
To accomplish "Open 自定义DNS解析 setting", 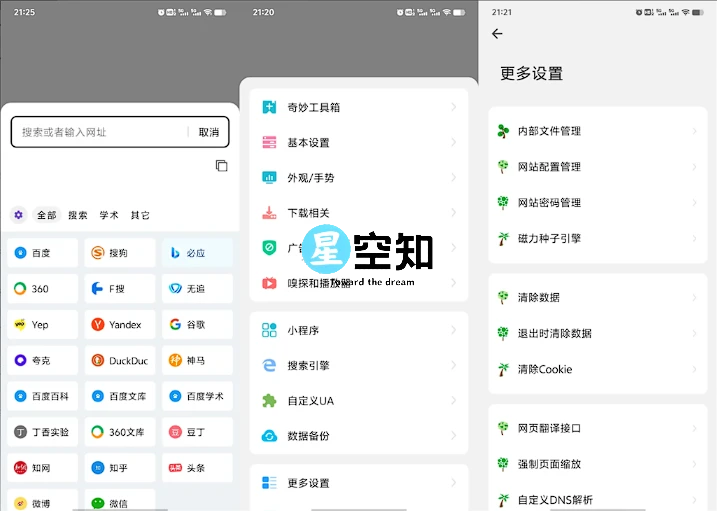I will click(598, 500).
